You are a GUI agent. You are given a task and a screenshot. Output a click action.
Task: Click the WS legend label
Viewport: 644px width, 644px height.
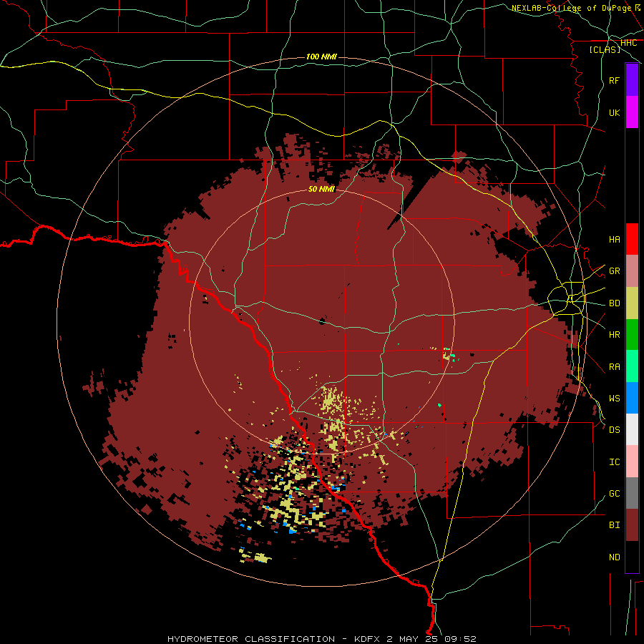click(614, 398)
